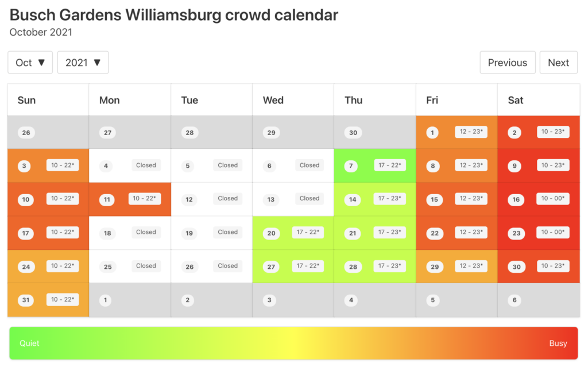Screen dimensions: 588x367
Task: Open the 2021 year dropdown
Action: coord(83,62)
